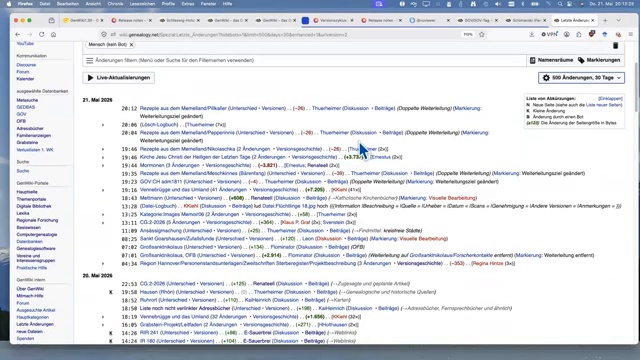Focus the Änderungen filtern search field
The width and height of the screenshot is (640, 360).
pos(304,60)
